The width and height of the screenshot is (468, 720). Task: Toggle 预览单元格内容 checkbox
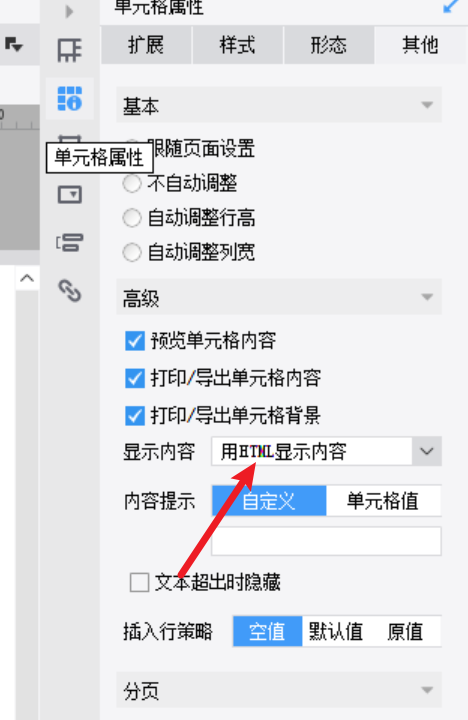135,341
